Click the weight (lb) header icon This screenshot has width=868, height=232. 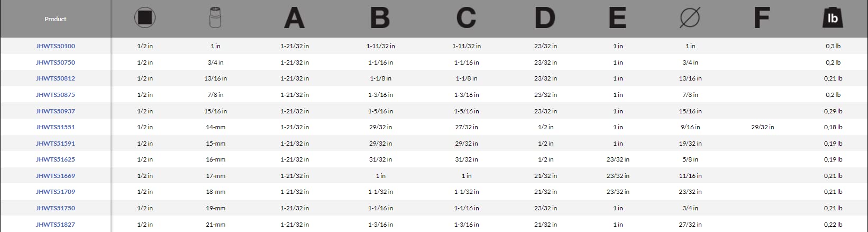pos(833,19)
